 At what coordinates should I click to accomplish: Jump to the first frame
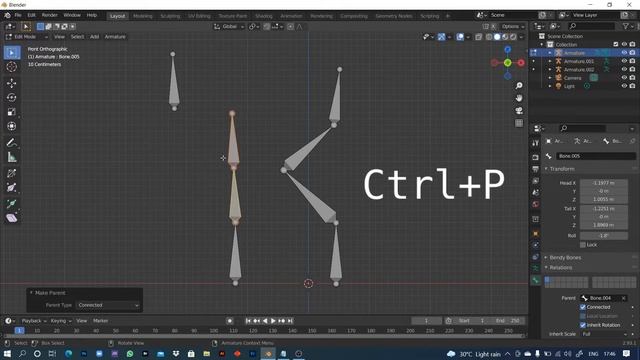coord(248,321)
